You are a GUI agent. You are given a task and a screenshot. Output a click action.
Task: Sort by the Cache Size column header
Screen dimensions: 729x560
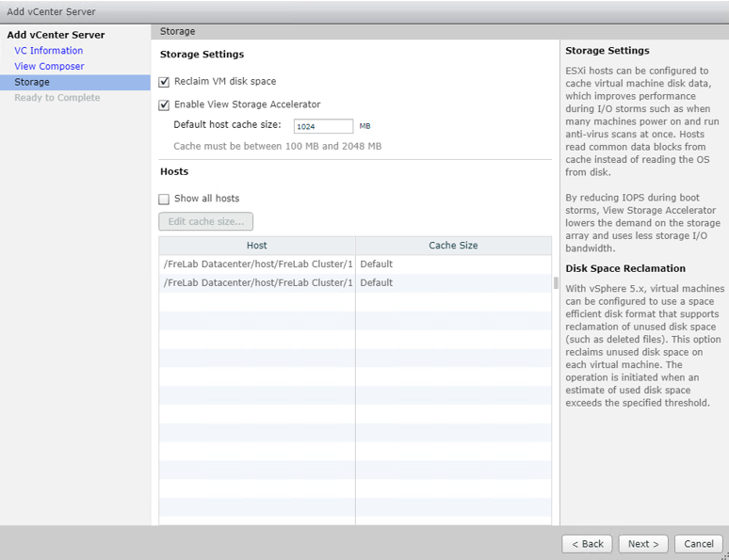(x=453, y=246)
